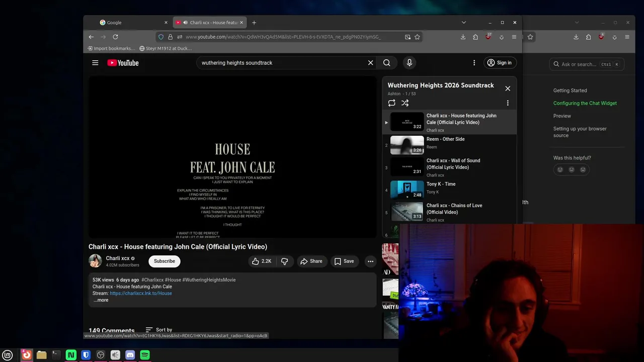Open Discord from the taskbar
Screen dimensions: 644x362
point(130,355)
